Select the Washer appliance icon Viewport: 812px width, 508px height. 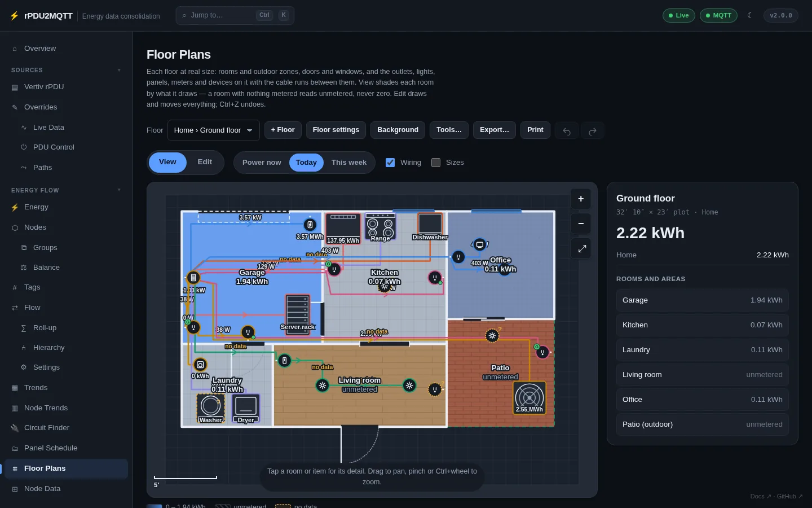(210, 408)
